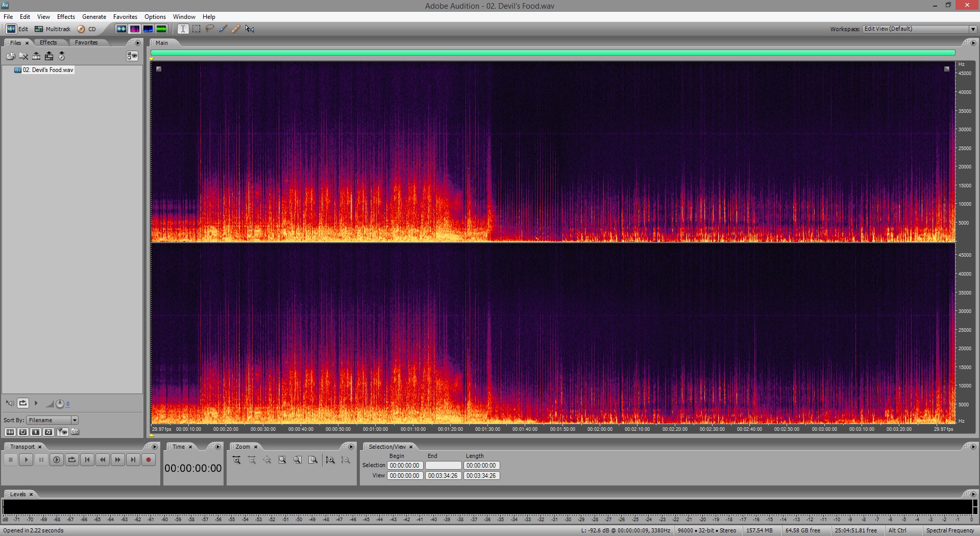Click the Selection Begin time field

[x=405, y=466]
